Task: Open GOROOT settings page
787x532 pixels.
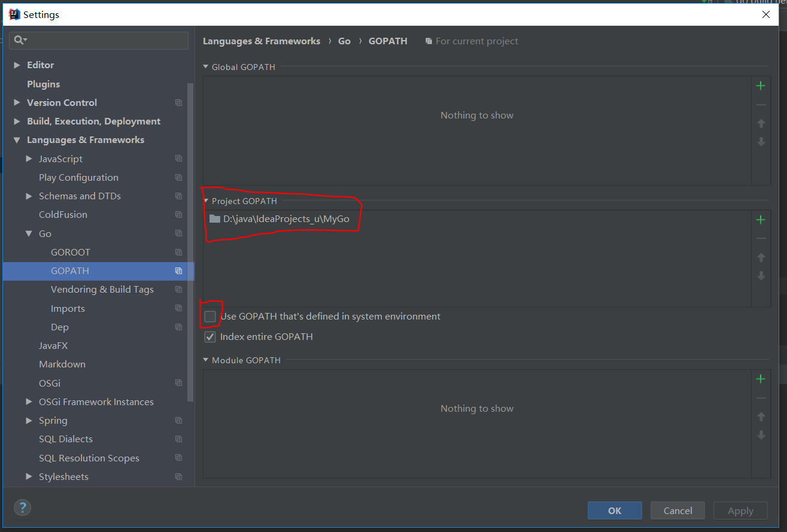Action: tap(70, 252)
